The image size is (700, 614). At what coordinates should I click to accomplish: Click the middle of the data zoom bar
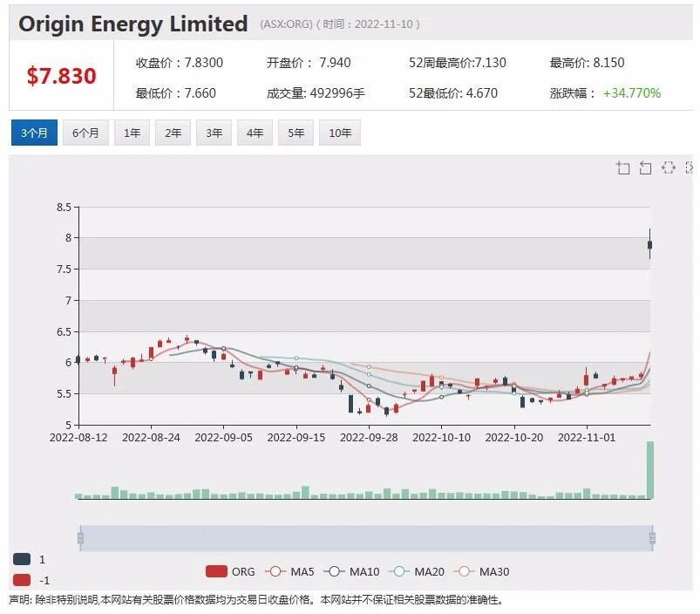click(366, 537)
